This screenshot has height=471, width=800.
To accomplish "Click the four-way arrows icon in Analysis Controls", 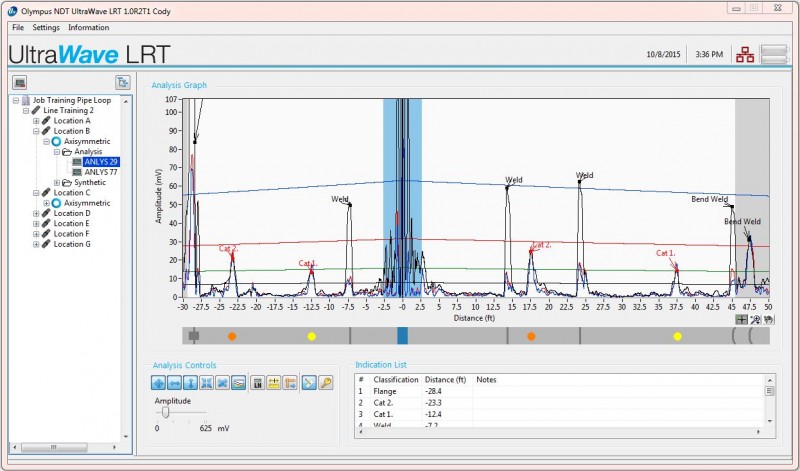I will [159, 383].
